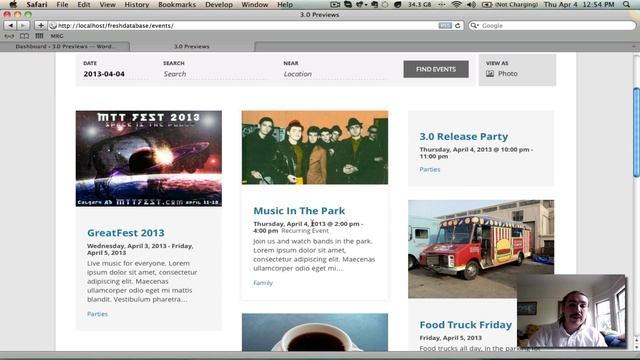Click the FIND EVENTS button
This screenshot has height=360, width=640.
(x=436, y=69)
